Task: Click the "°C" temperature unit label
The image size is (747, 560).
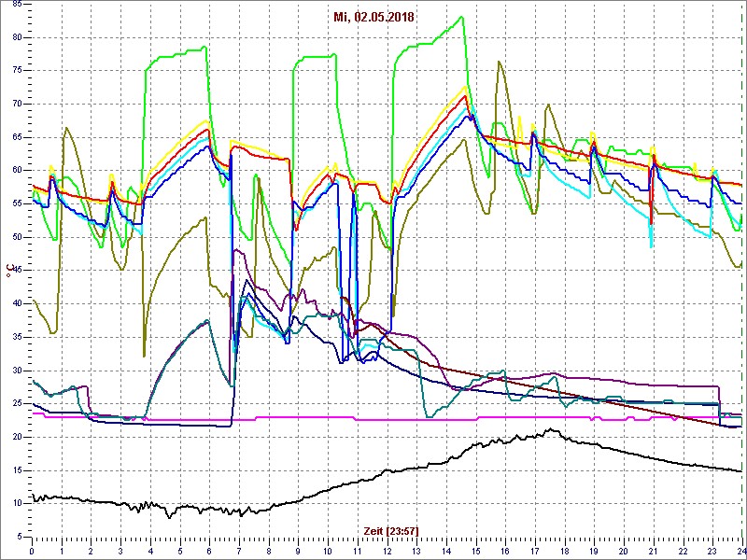Action: tap(8, 270)
